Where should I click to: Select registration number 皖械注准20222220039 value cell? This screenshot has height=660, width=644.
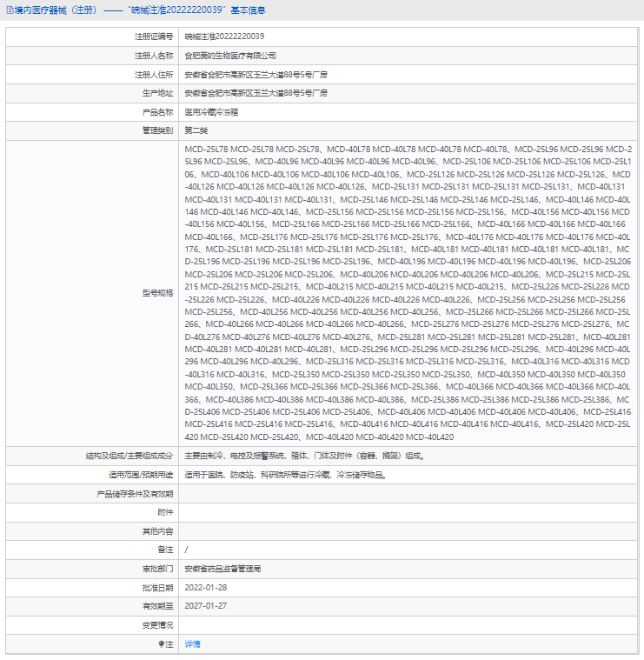(224, 37)
